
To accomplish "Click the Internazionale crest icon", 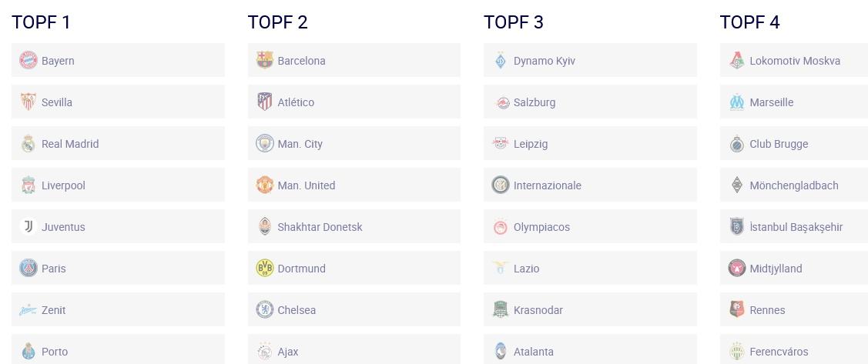I will tap(501, 185).
